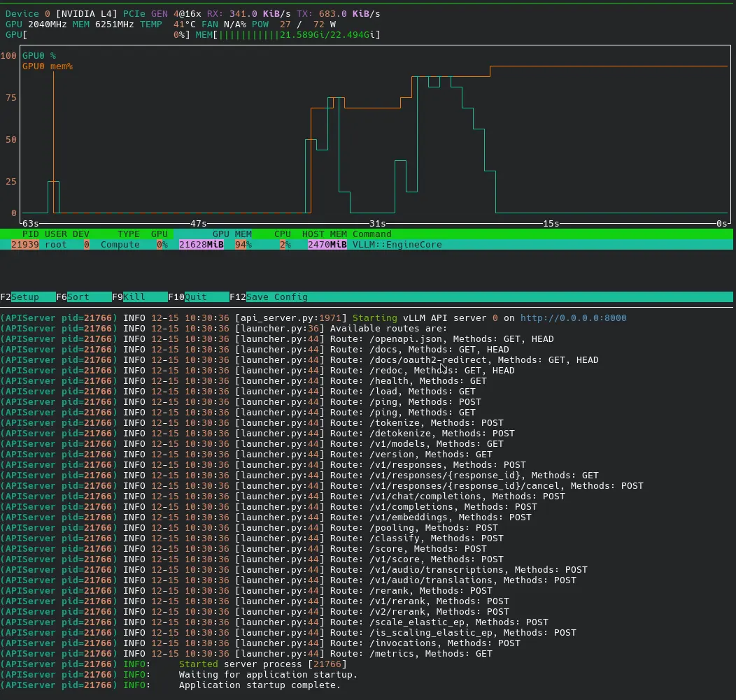Click the /v1/embeddings route log line
This screenshot has height=700, width=736.
coord(266,517)
